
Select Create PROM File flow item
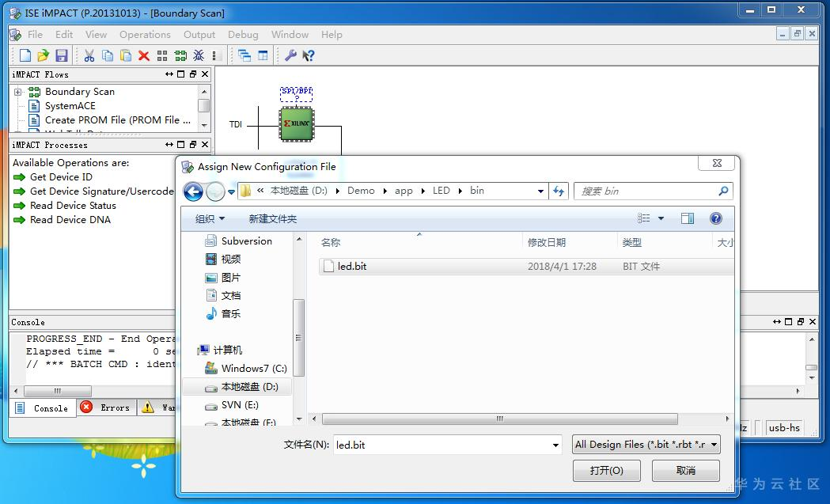(118, 120)
